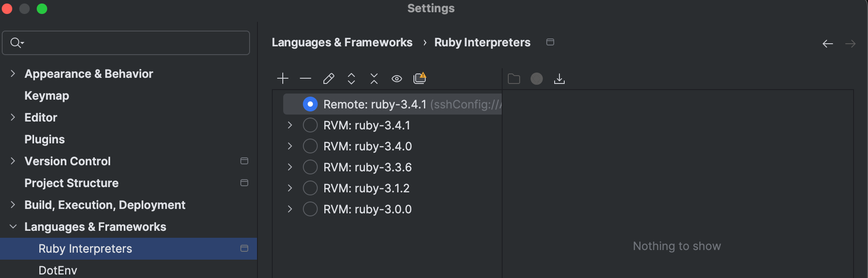Screen dimensions: 868x278
Task: Switch to the Keymap settings page
Action: click(46, 95)
